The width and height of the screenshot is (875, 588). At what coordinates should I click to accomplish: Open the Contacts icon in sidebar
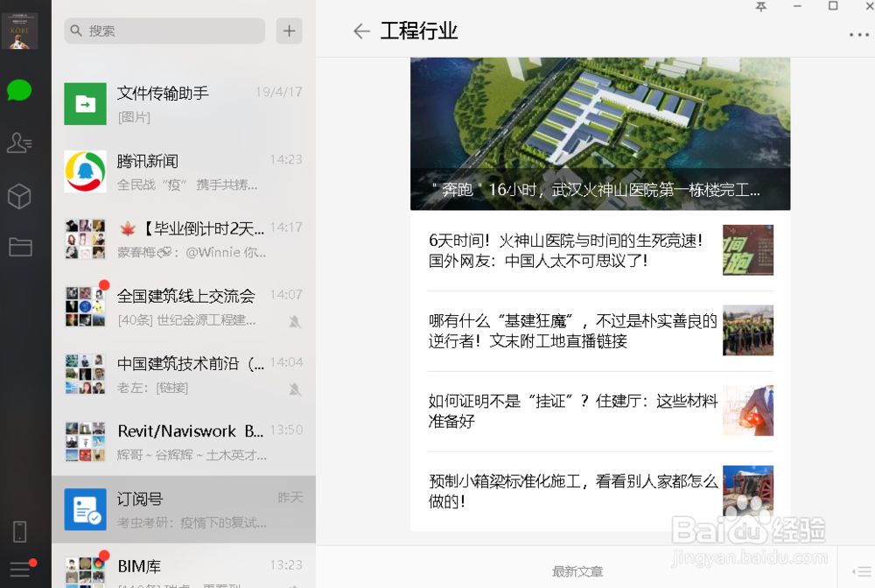[x=19, y=143]
